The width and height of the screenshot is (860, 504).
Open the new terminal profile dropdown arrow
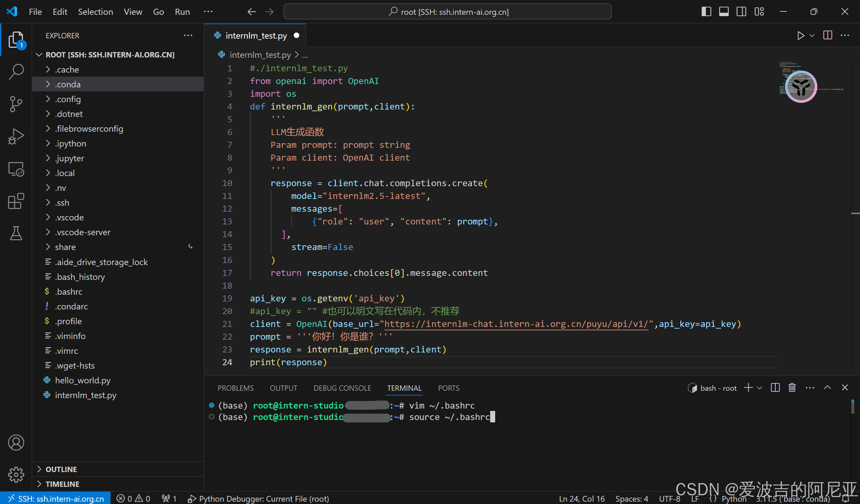(x=760, y=388)
